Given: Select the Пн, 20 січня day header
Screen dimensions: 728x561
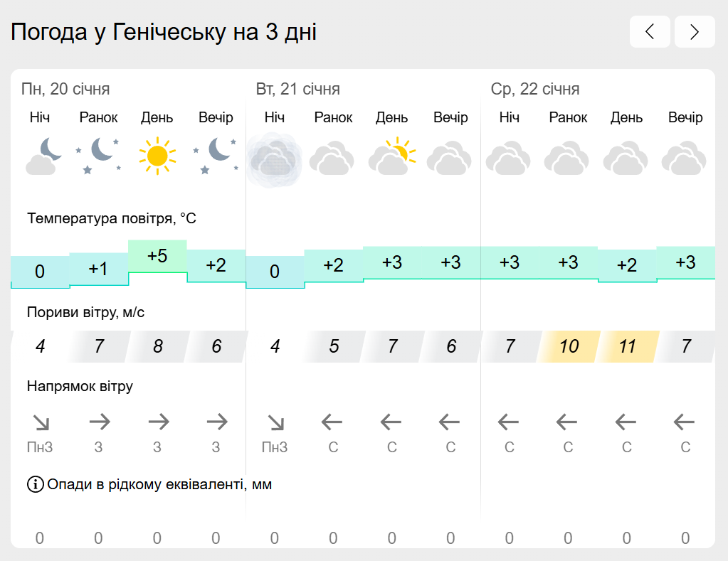Looking at the screenshot, I should click(x=65, y=89).
